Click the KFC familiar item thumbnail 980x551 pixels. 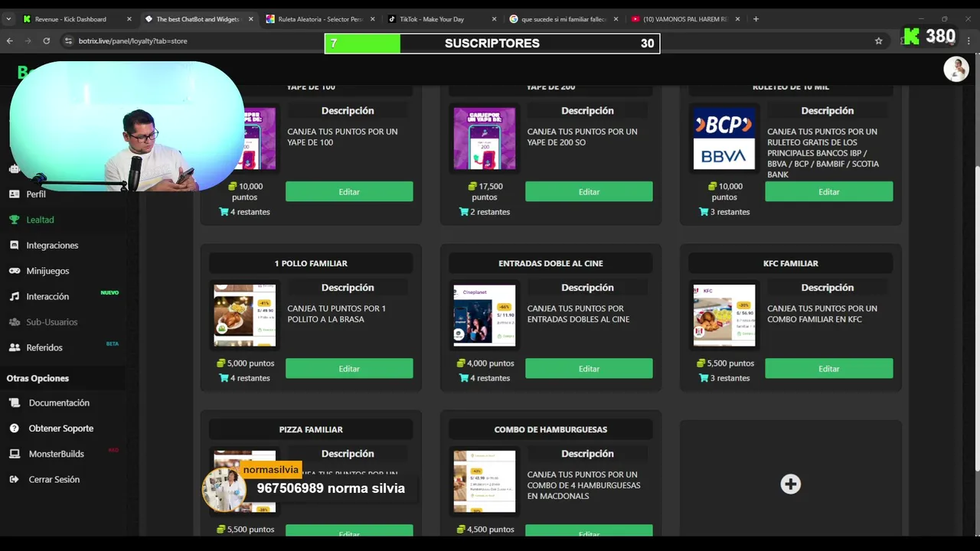point(724,315)
